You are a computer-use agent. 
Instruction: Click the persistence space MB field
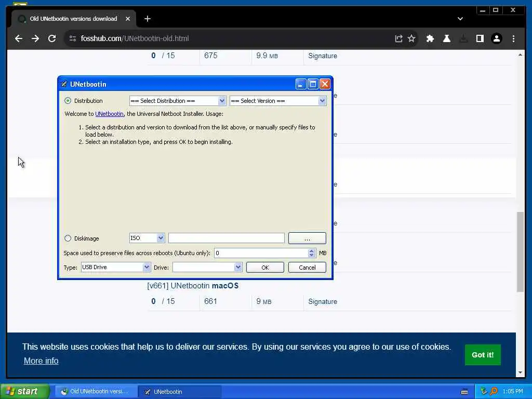[261, 253]
